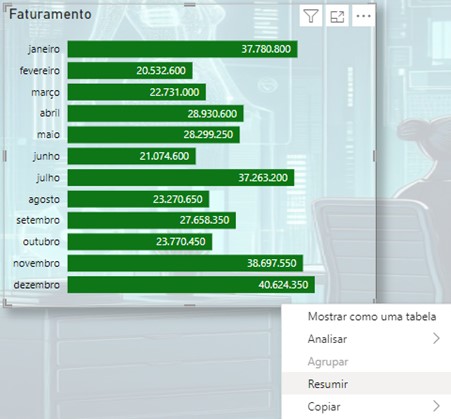Grab the right-middle resize handle
This screenshot has width=451, height=419.
[x=374, y=156]
